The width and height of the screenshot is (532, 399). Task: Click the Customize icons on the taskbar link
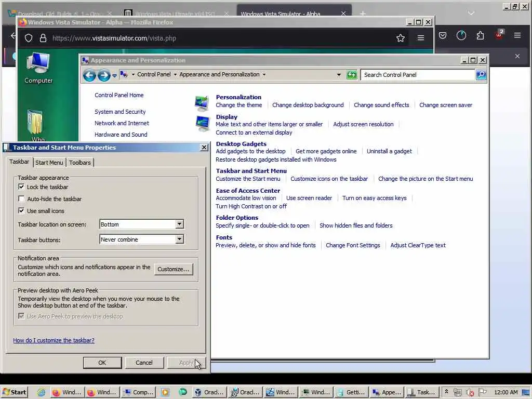[329, 179]
